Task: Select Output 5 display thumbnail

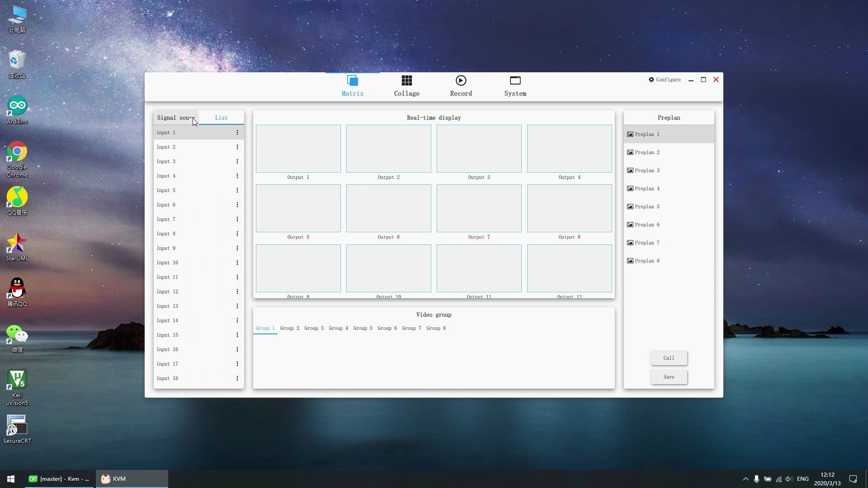Action: pos(298,208)
